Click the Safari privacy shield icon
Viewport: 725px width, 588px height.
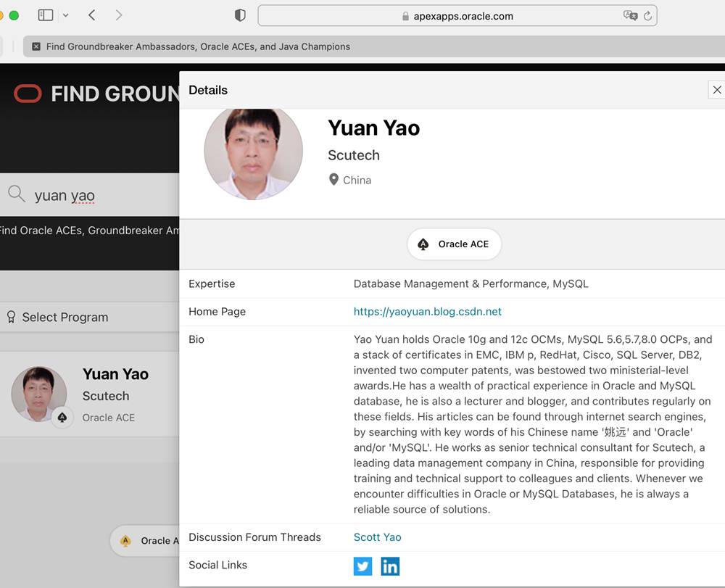click(240, 15)
